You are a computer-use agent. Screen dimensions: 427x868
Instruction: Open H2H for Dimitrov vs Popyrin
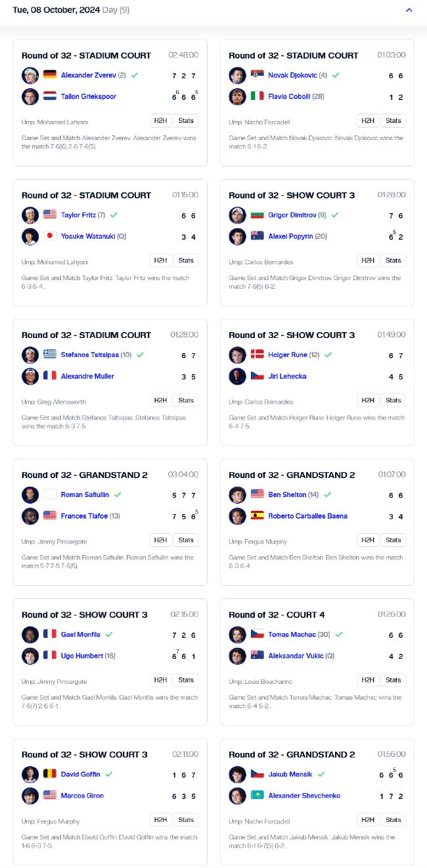368,260
